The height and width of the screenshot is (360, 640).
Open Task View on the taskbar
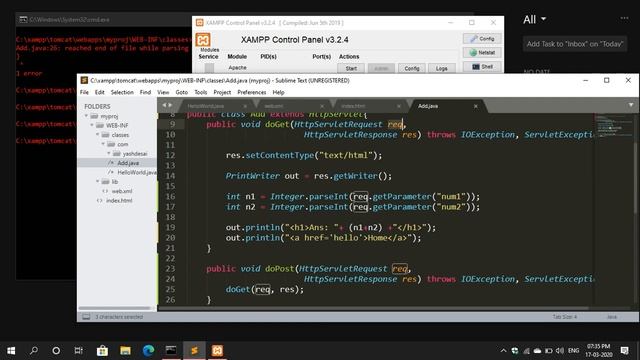pyautogui.click(x=79, y=351)
